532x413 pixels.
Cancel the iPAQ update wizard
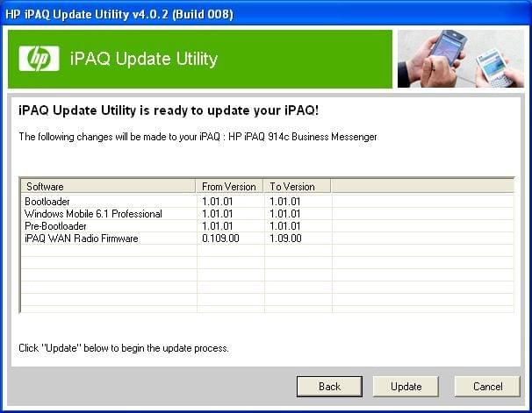click(x=487, y=386)
